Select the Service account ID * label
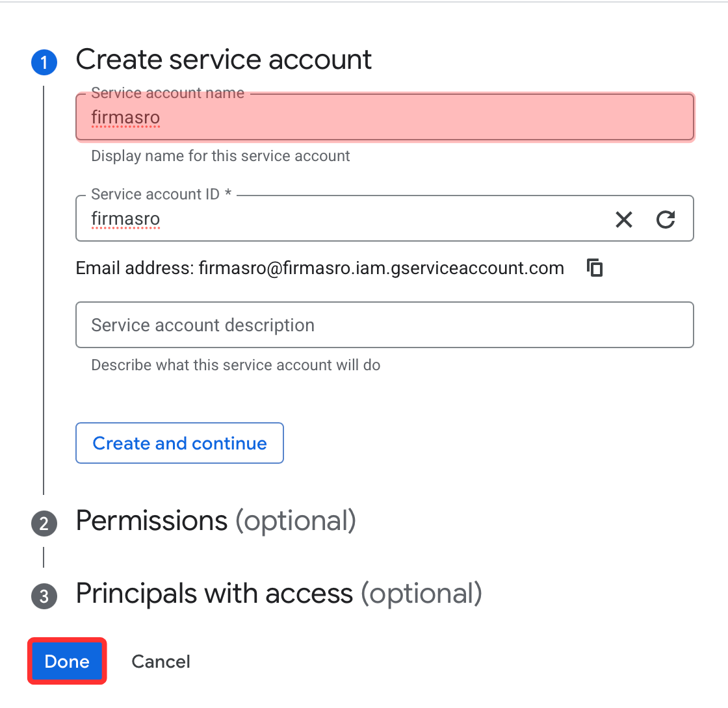The width and height of the screenshot is (728, 708). pos(161,194)
